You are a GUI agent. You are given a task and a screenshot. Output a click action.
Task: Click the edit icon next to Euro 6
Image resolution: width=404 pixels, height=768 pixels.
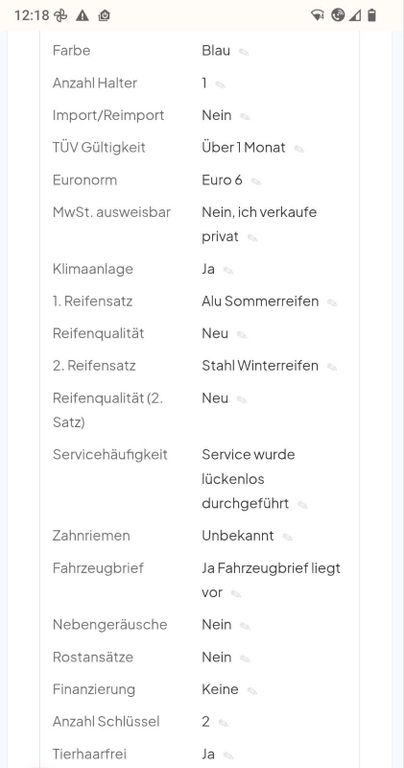[256, 181]
